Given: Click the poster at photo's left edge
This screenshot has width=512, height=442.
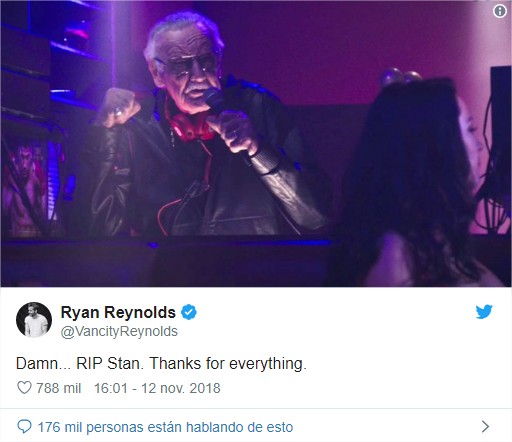Looking at the screenshot, I should pyautogui.click(x=25, y=188).
